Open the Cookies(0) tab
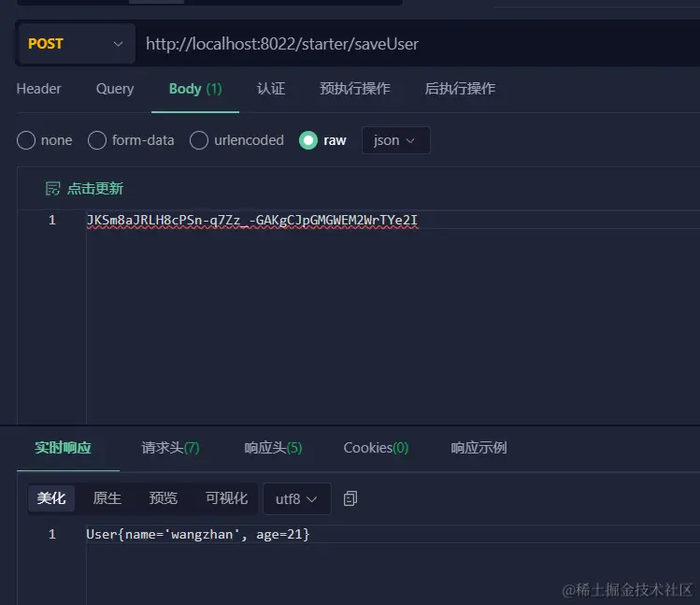Image resolution: width=700 pixels, height=605 pixels. 376,448
